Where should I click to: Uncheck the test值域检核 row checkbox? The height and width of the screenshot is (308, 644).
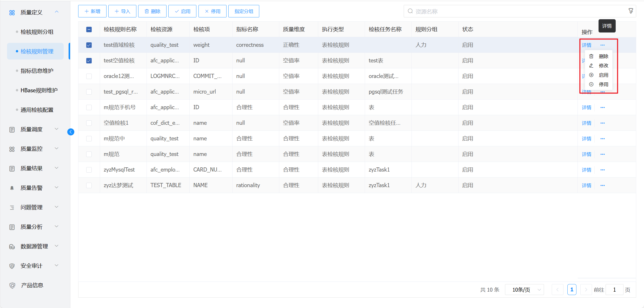89,45
